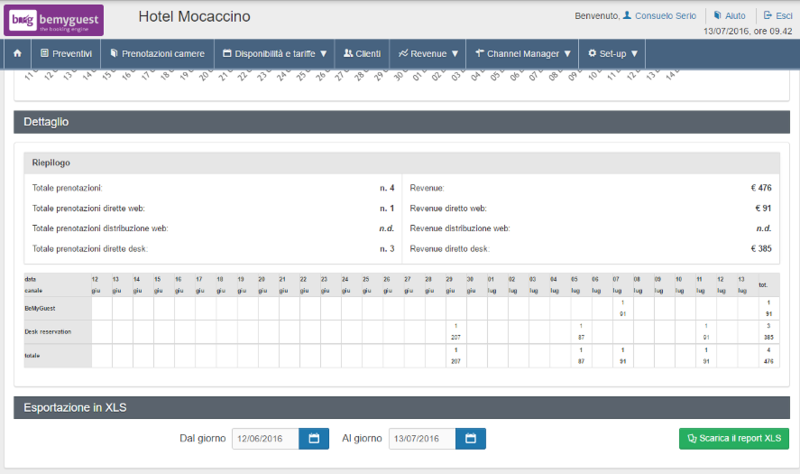Click the home icon in navbar
The width and height of the screenshot is (800, 474).
click(17, 53)
